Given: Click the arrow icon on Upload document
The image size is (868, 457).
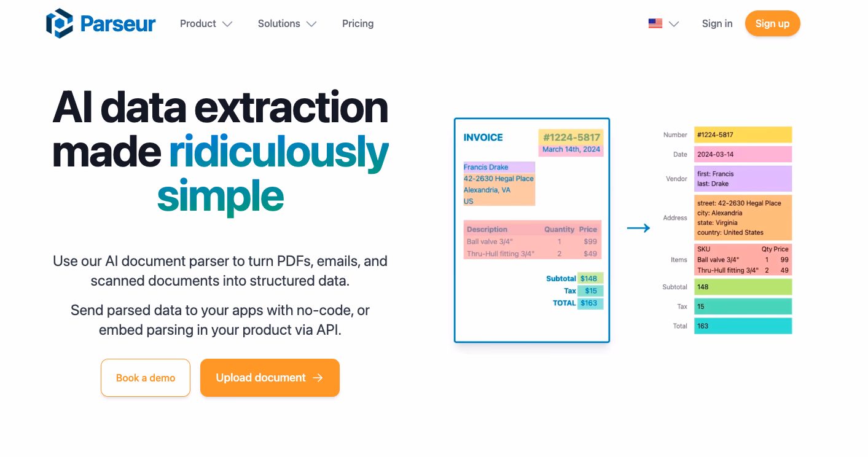Looking at the screenshot, I should tap(318, 378).
